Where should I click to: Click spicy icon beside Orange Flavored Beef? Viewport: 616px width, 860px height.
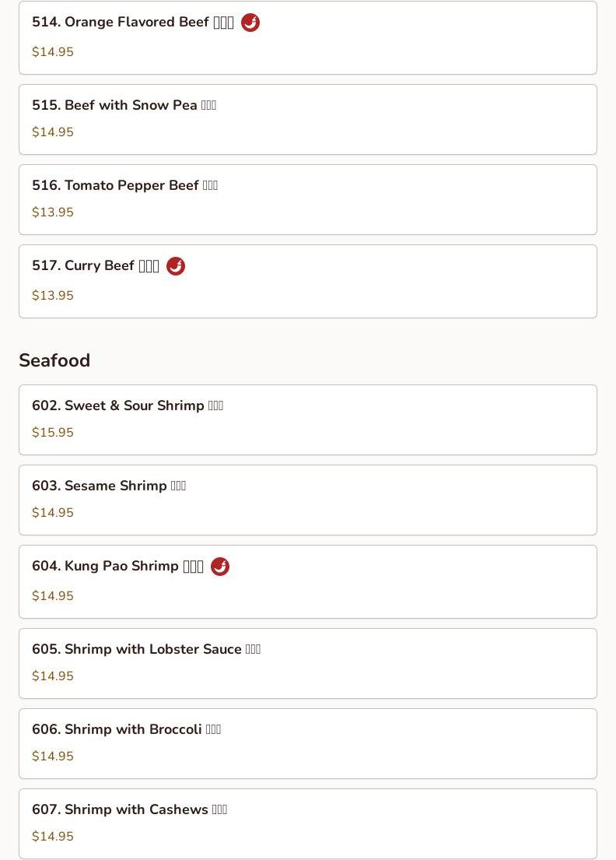point(250,23)
